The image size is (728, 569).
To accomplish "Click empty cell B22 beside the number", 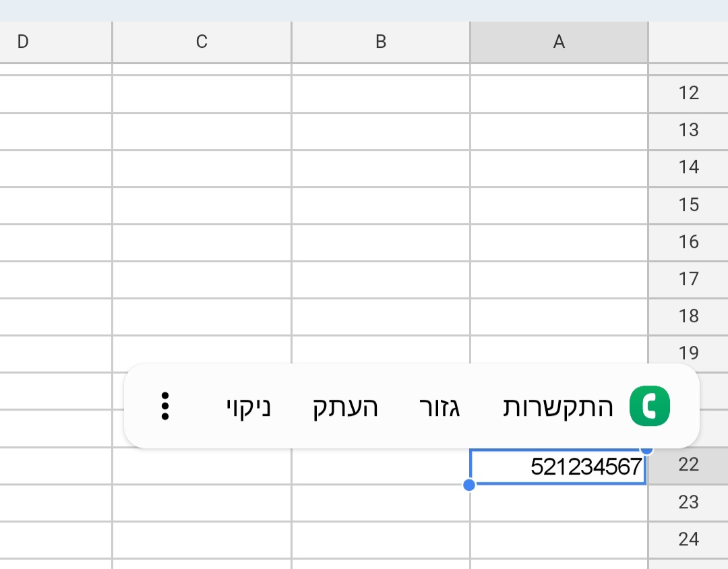I will tap(380, 467).
